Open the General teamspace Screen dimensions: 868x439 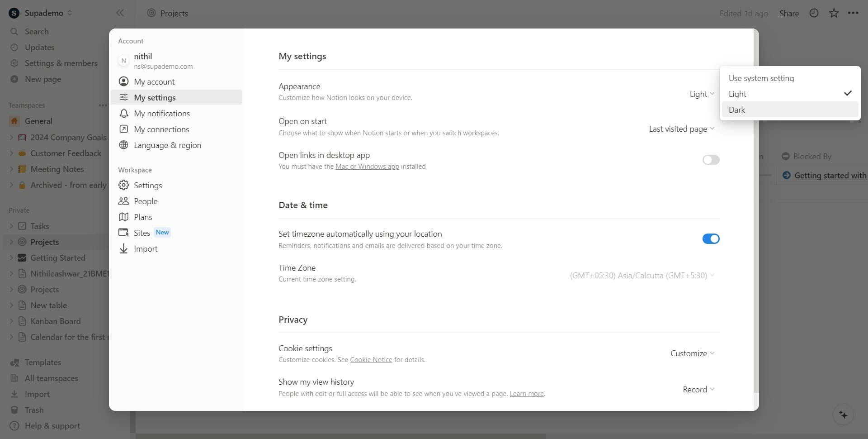coord(38,121)
